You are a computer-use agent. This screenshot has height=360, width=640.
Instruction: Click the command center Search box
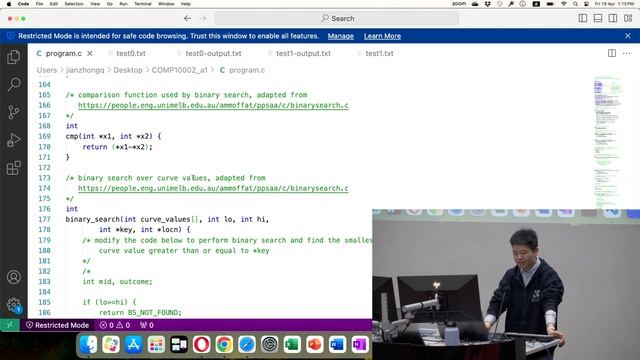(x=337, y=18)
